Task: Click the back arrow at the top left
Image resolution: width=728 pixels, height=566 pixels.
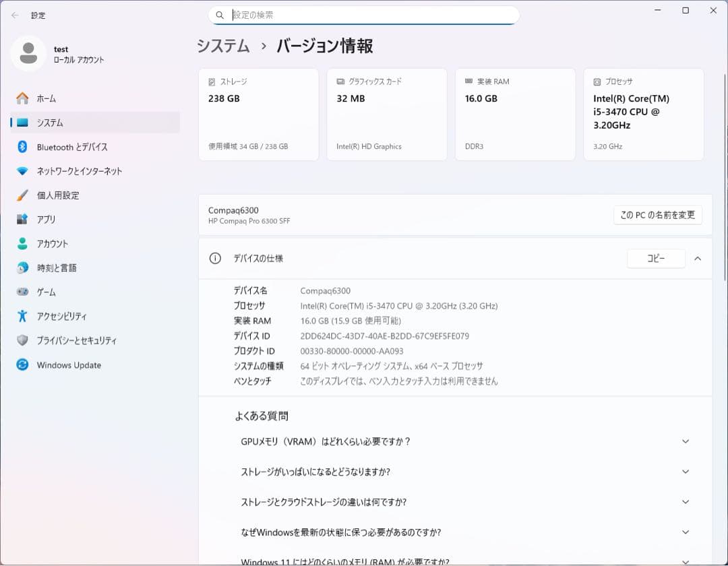Action: coord(15,15)
